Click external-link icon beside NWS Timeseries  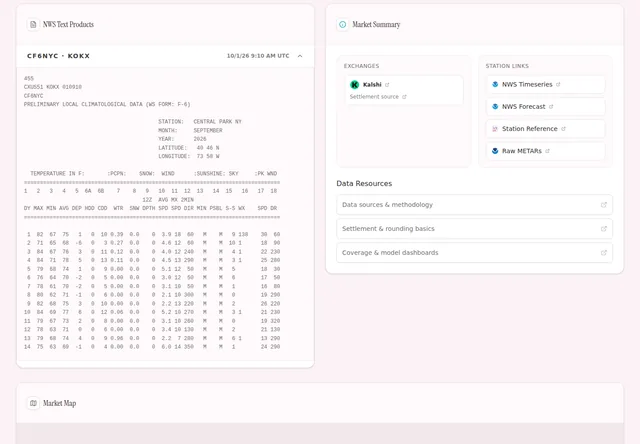coord(558,84)
